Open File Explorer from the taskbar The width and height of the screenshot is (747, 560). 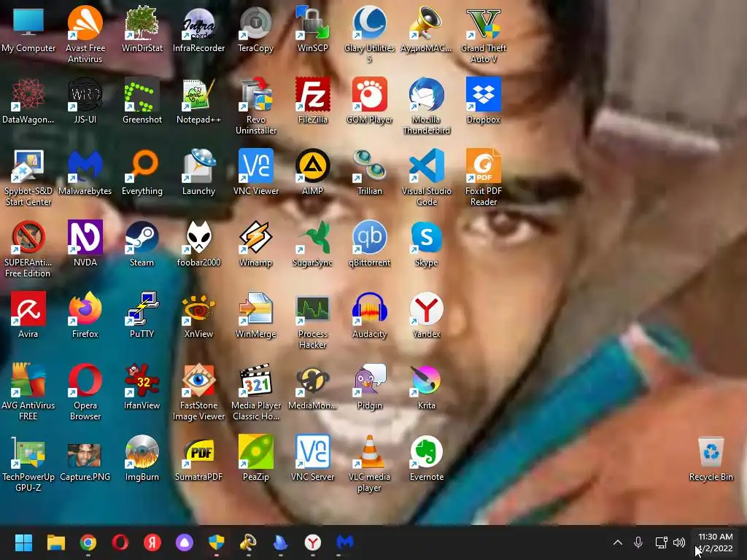coord(55,542)
